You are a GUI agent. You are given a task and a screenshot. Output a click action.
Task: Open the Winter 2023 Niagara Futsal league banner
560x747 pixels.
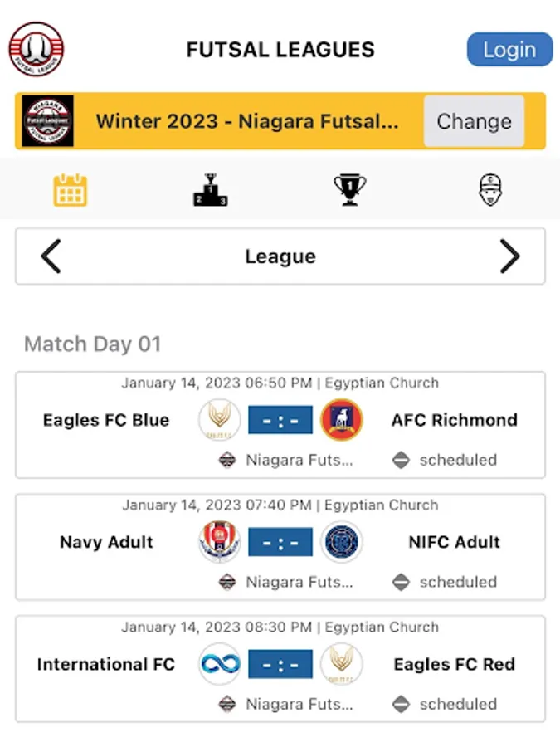tap(247, 121)
